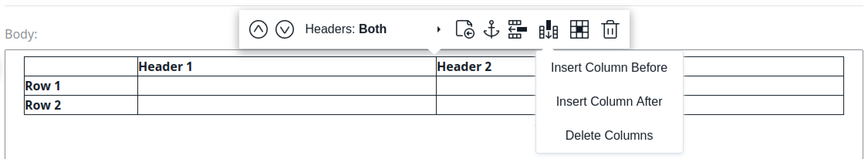
Task: Click the Row 2 header cell
Action: coord(81,105)
